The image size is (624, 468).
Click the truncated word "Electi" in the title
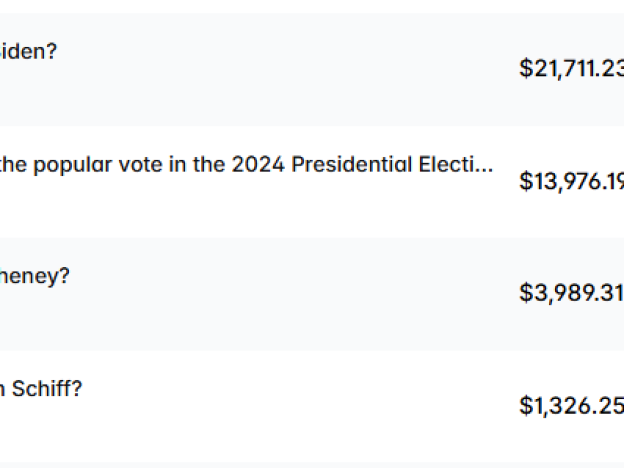[x=443, y=165]
